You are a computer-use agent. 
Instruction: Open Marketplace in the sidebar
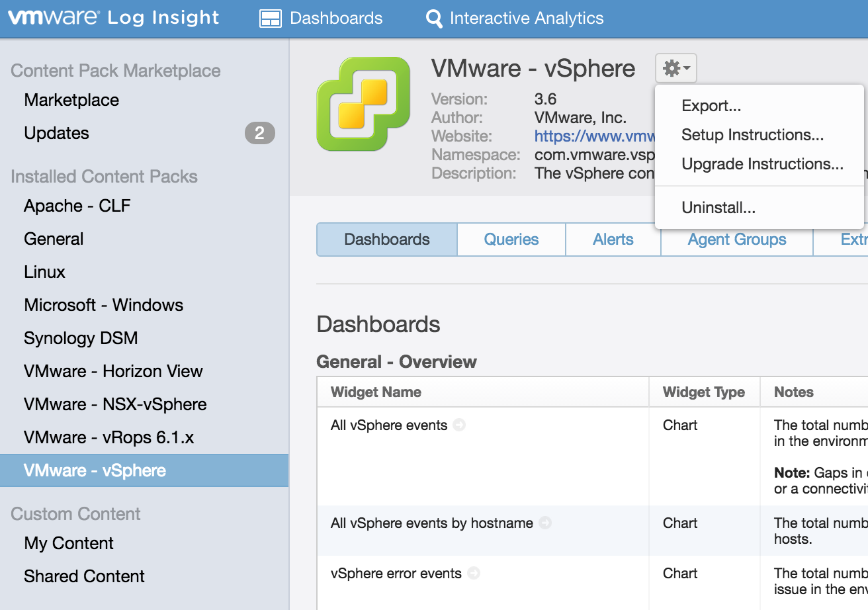point(71,101)
